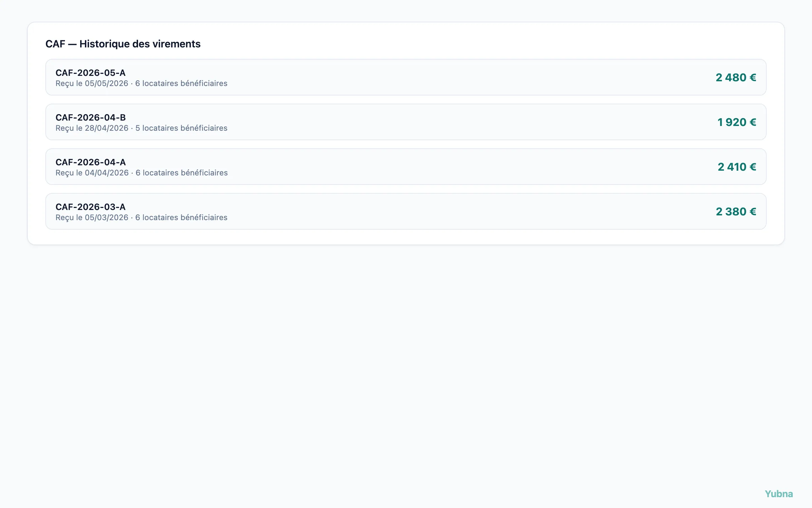The image size is (812, 508).
Task: Select the text 'Reçu le 28/04/2026 · 5 locataires bénéficiaires'
Action: coord(141,128)
